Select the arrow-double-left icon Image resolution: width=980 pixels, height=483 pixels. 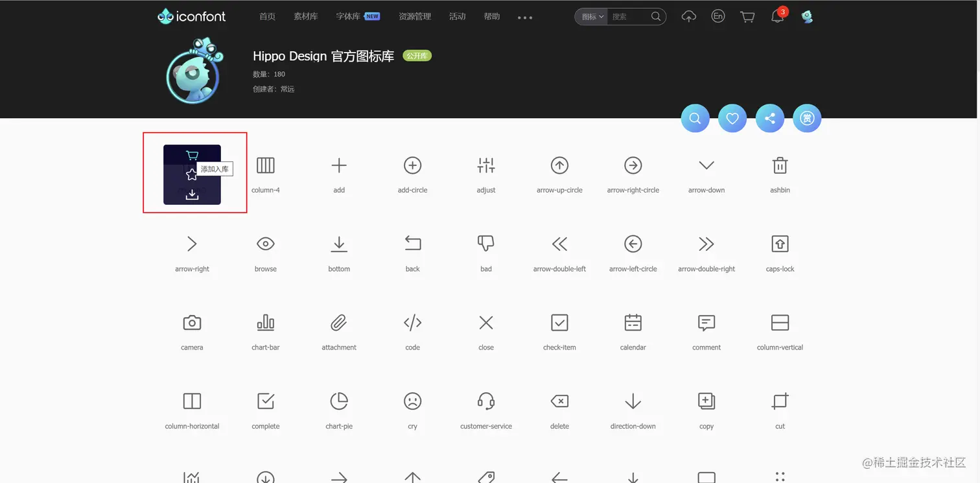point(559,244)
